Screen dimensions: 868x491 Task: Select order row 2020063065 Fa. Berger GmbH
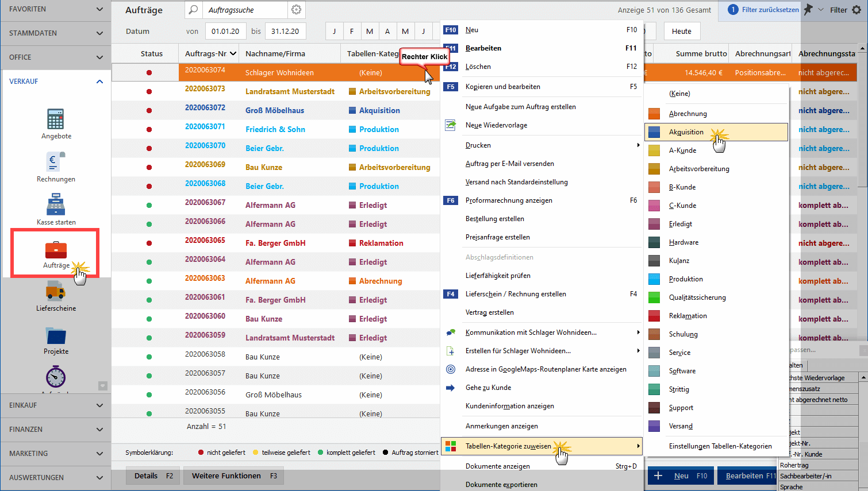[276, 243]
